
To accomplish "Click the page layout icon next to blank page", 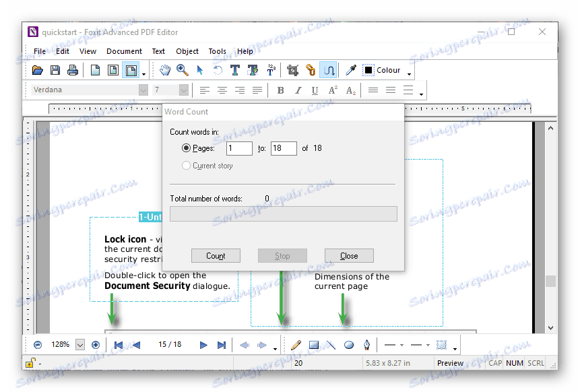I will coord(112,70).
